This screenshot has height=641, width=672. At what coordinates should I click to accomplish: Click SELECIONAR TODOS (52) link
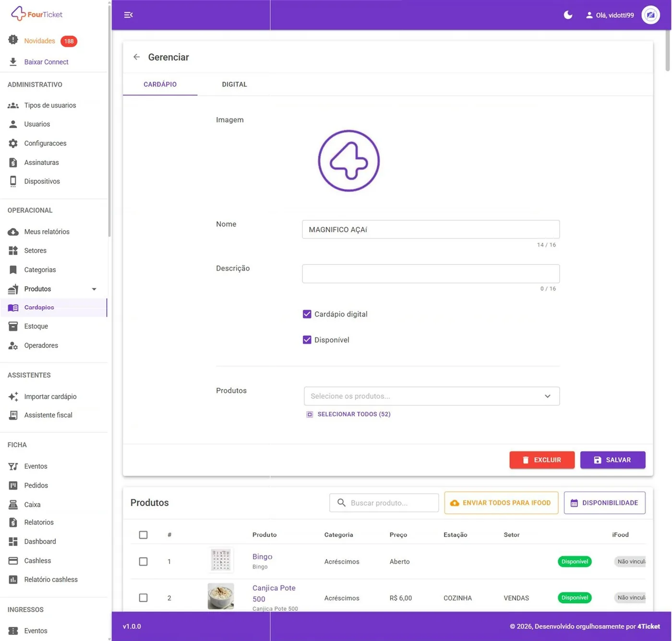(x=348, y=414)
